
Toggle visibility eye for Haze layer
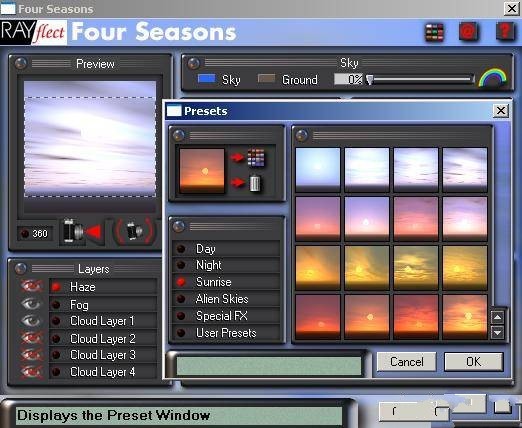point(31,286)
